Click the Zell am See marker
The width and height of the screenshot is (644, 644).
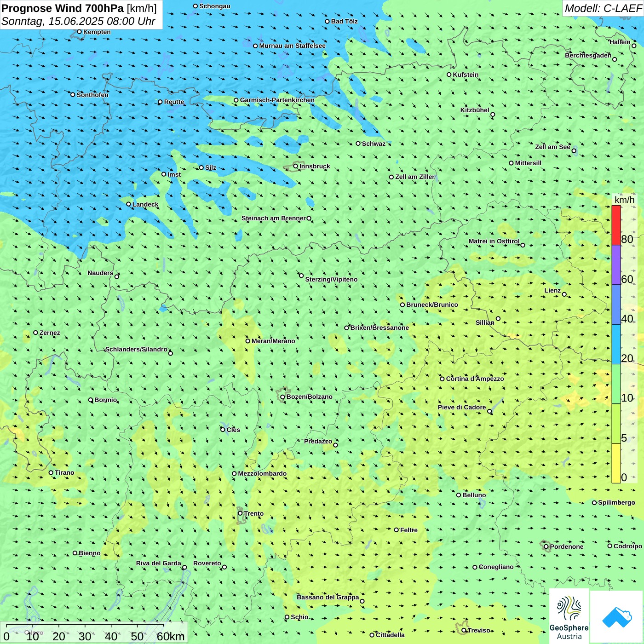[x=574, y=150]
